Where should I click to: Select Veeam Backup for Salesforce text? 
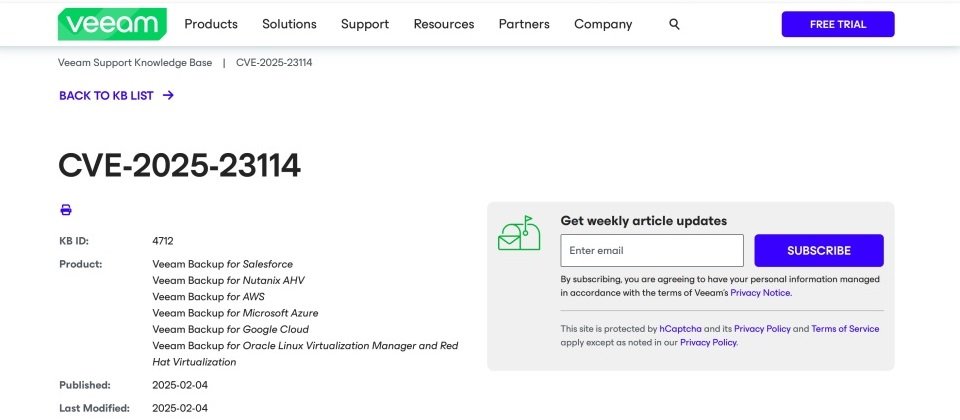tap(222, 264)
